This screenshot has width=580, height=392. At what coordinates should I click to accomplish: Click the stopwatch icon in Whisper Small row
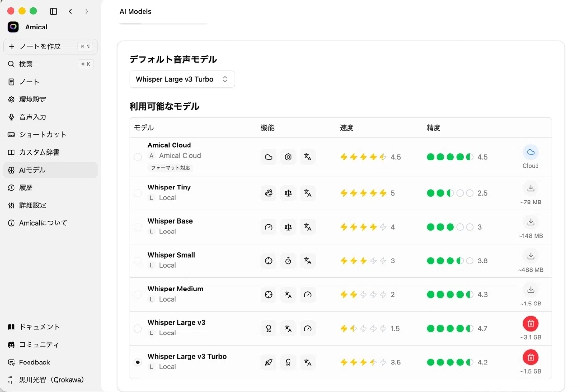click(x=288, y=261)
